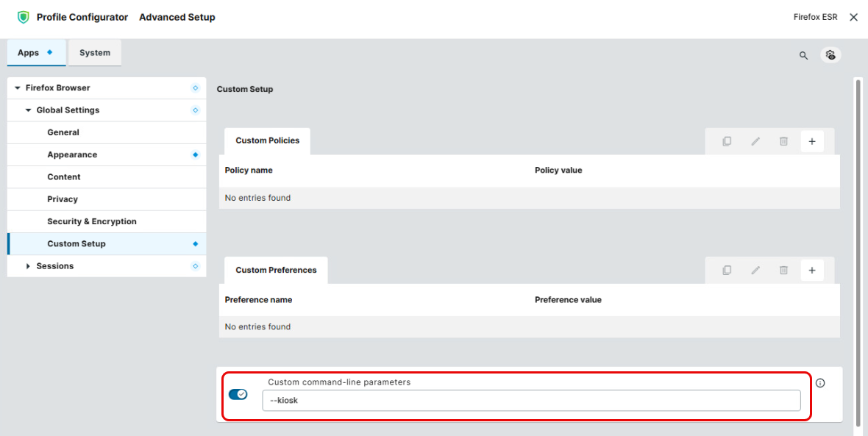Click blue diamond beside Appearance
This screenshot has height=436, width=868.
click(195, 155)
